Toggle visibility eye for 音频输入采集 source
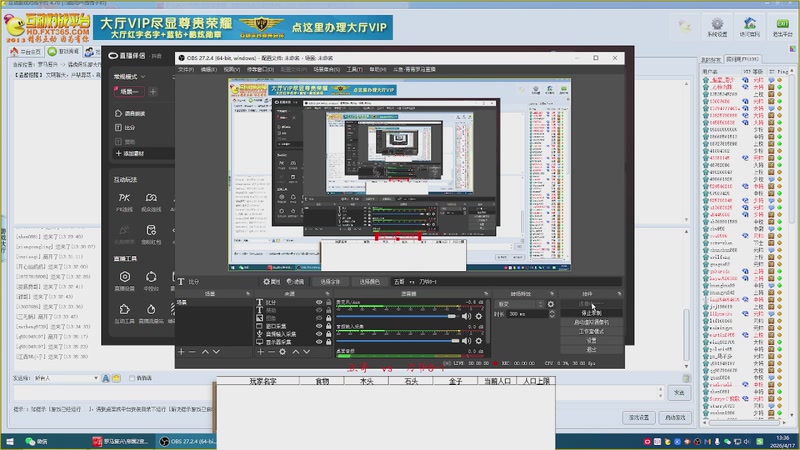Screen dimensions: 800x450 [319, 334]
